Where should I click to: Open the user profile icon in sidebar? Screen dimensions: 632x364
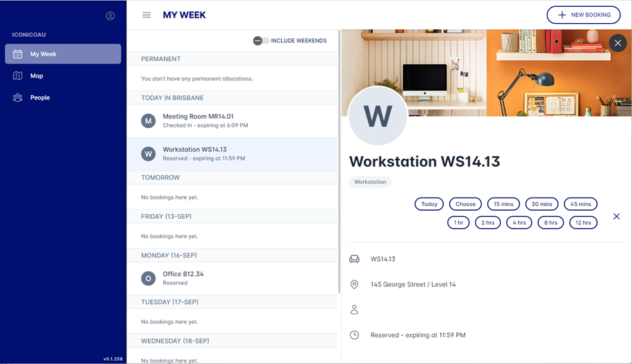pyautogui.click(x=110, y=16)
